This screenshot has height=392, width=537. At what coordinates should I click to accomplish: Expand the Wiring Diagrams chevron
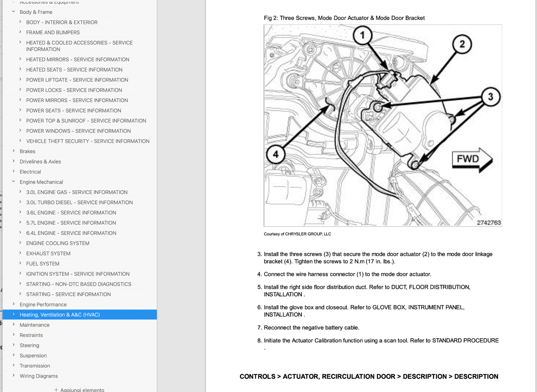[14, 376]
